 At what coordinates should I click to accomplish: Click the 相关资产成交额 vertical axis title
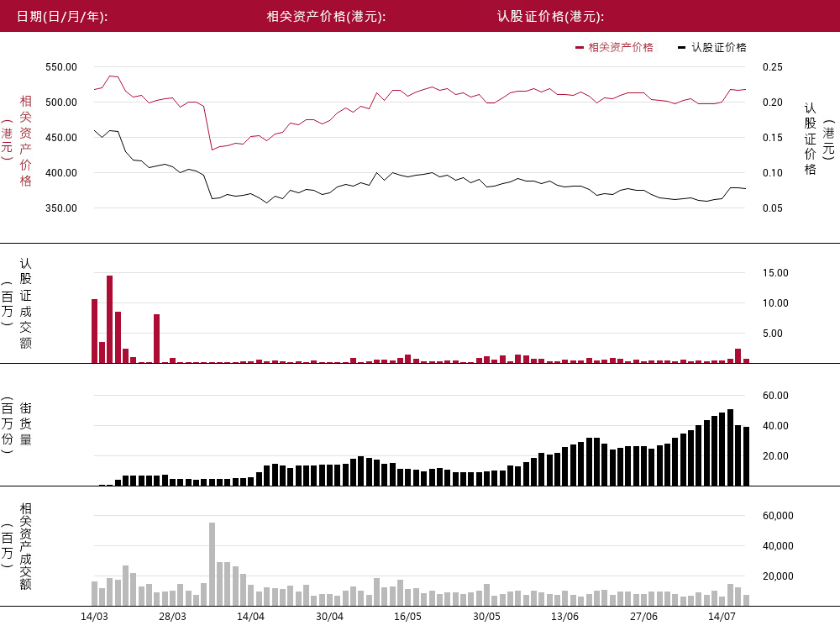click(x=25, y=546)
